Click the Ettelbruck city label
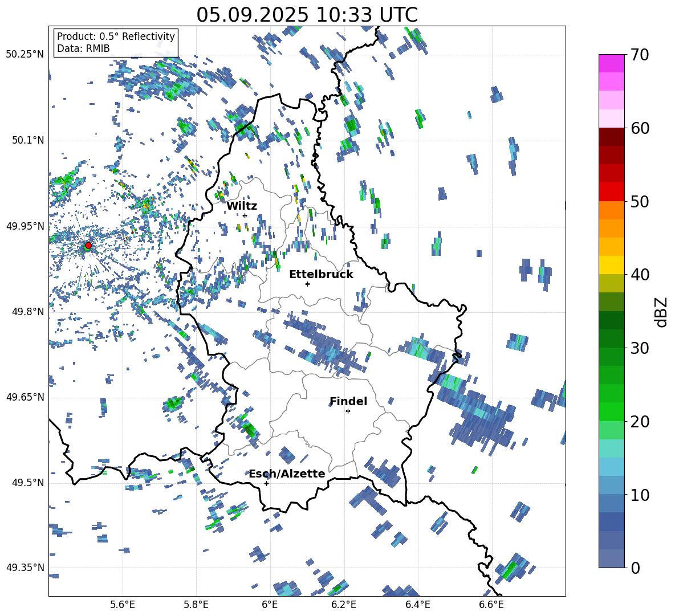675x616 pixels. [321, 275]
